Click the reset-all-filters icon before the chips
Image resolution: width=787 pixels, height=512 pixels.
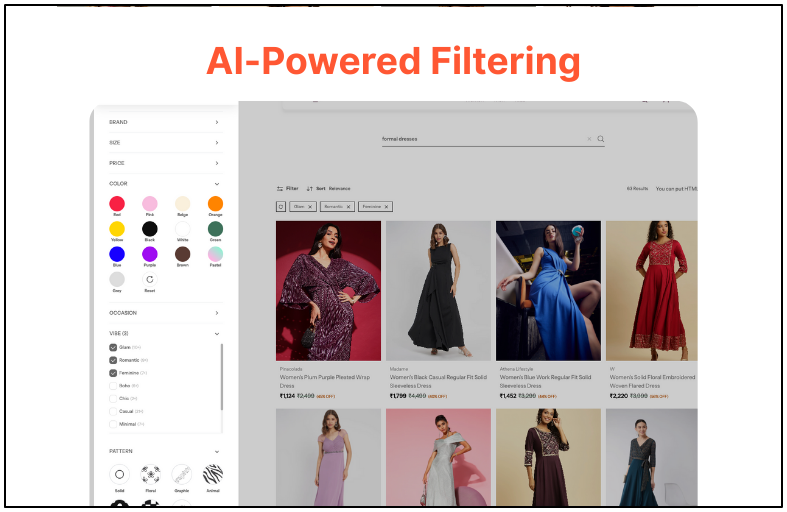281,206
